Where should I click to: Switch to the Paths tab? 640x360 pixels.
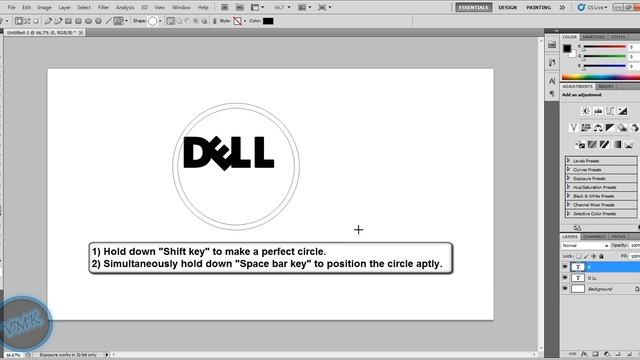(618, 236)
